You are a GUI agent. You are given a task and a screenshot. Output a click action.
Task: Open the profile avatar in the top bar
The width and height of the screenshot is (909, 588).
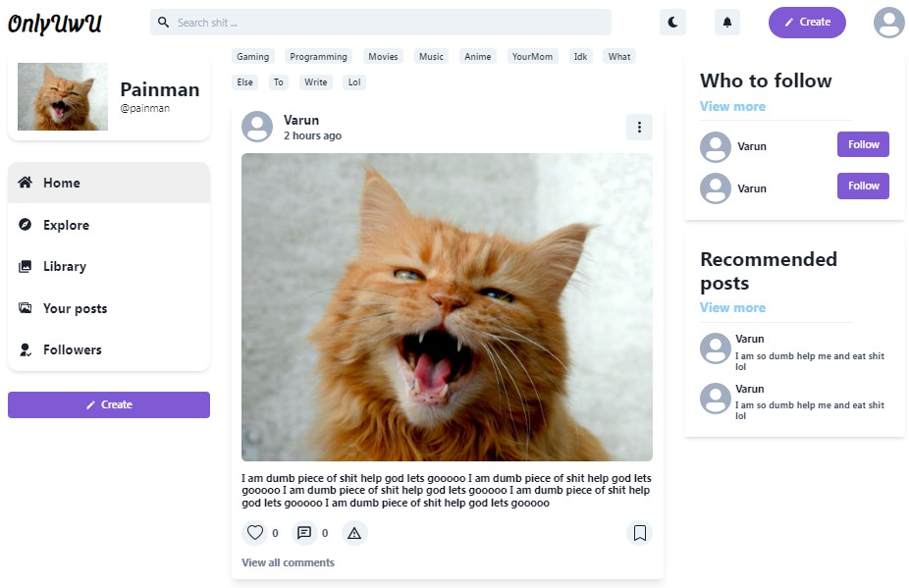(888, 23)
